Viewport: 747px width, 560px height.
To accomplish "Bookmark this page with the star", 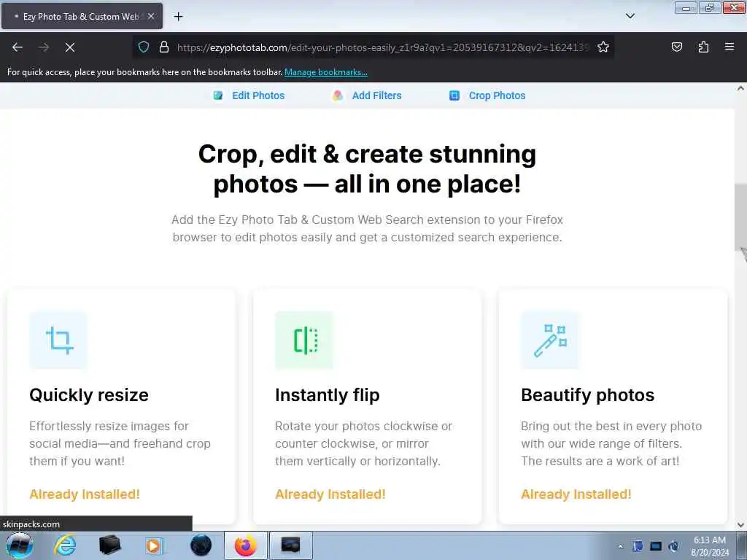I will pyautogui.click(x=603, y=47).
